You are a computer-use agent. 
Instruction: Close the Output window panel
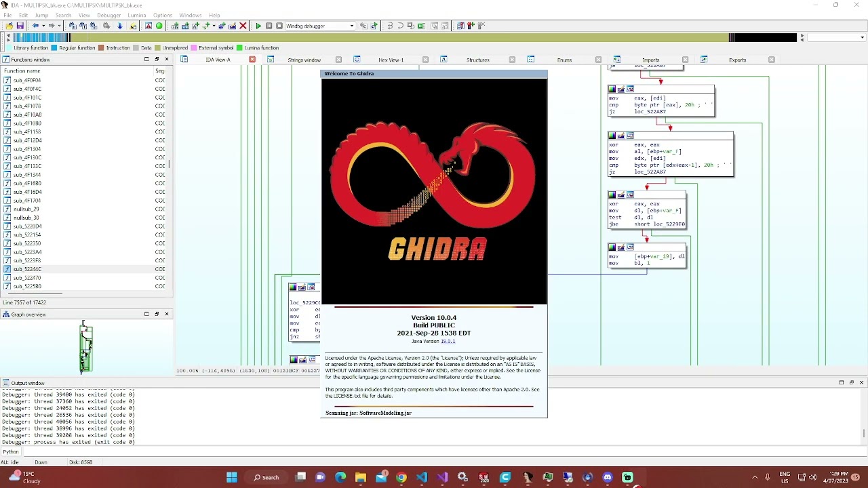click(x=862, y=383)
